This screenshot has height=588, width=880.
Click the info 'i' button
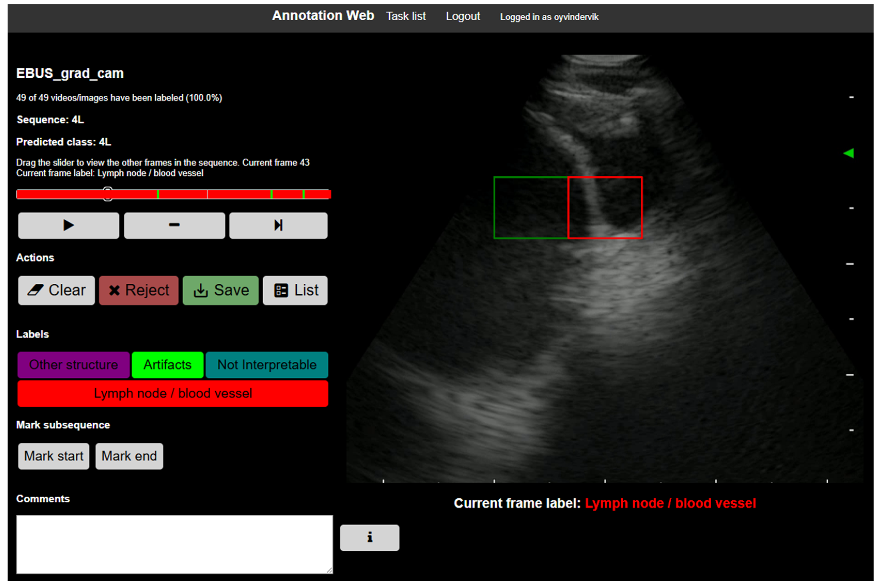[369, 537]
